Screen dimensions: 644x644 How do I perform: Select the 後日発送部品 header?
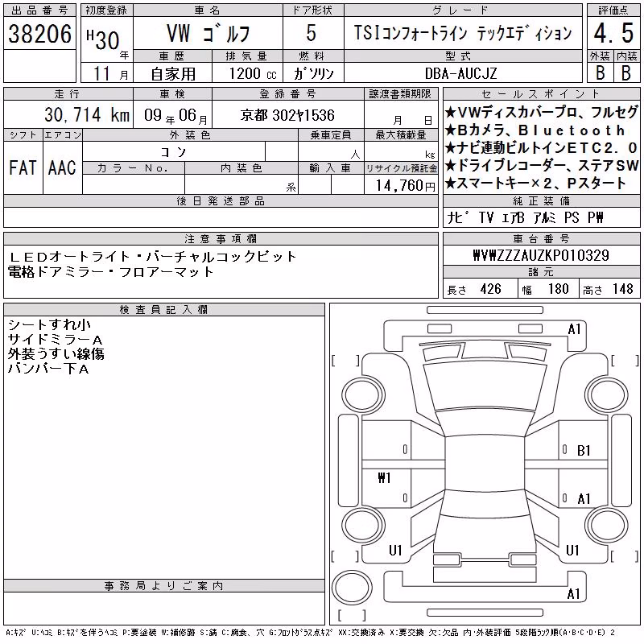point(221,200)
